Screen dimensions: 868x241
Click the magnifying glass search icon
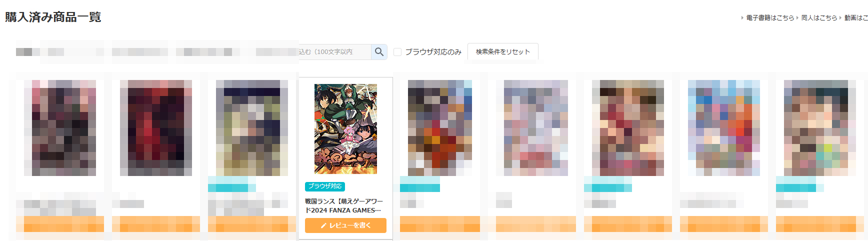tap(379, 51)
